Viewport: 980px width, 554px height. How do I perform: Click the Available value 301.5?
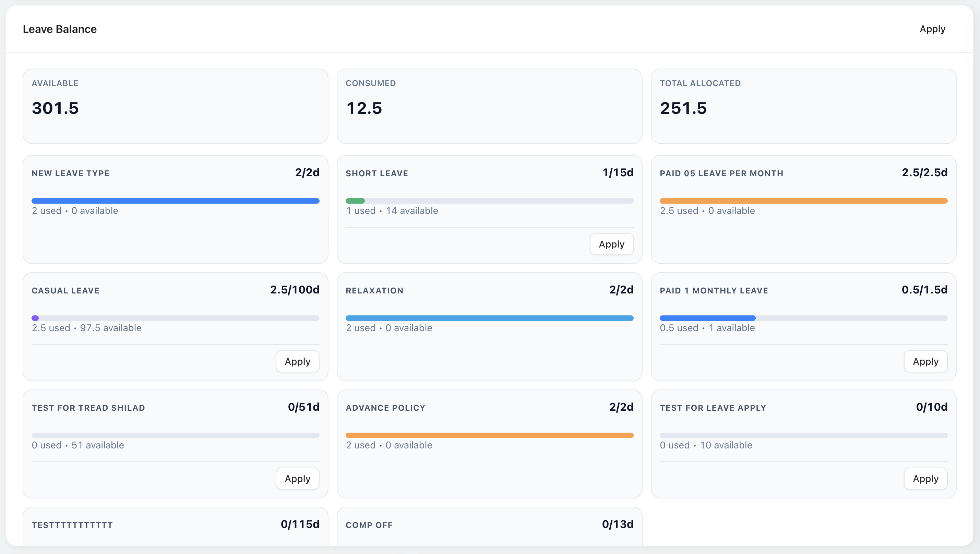(55, 108)
